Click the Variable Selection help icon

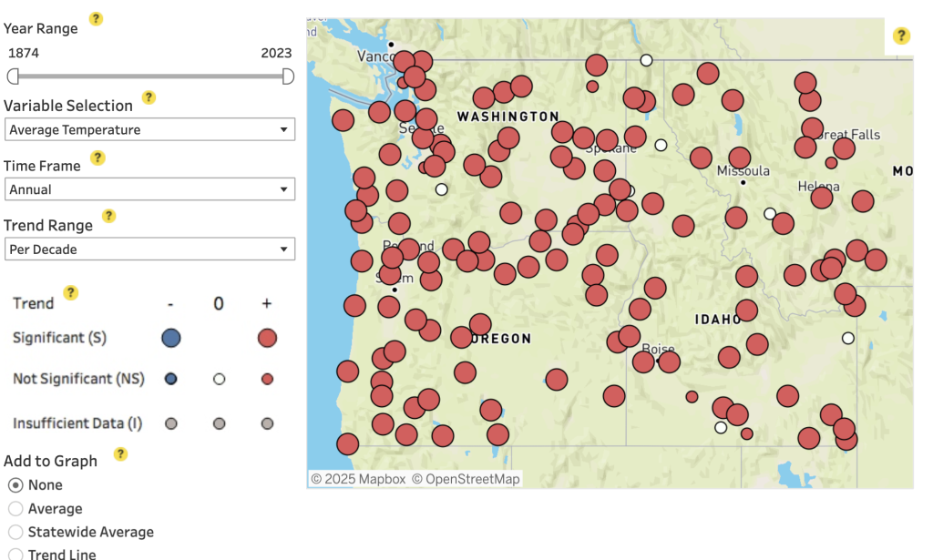(149, 97)
